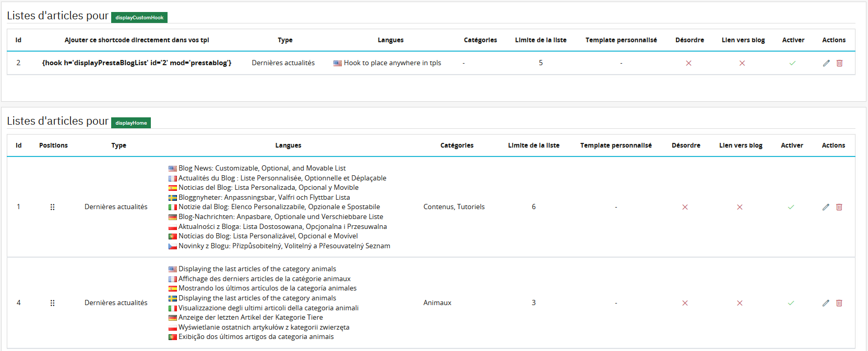Toggle Désordre for the Animaux row

tap(685, 303)
